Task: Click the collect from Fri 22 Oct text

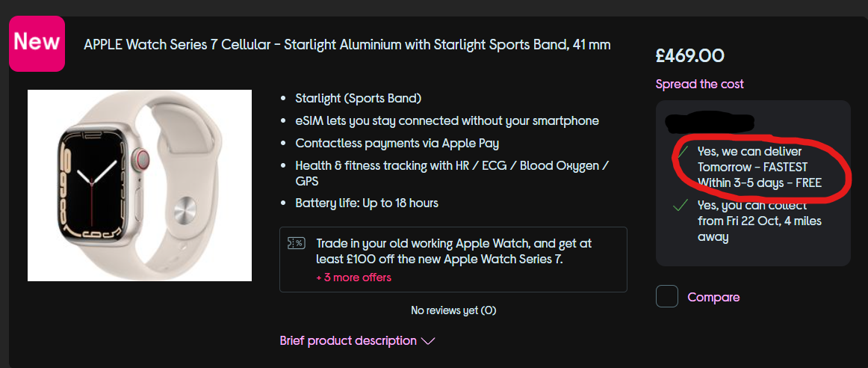Action: pos(760,221)
